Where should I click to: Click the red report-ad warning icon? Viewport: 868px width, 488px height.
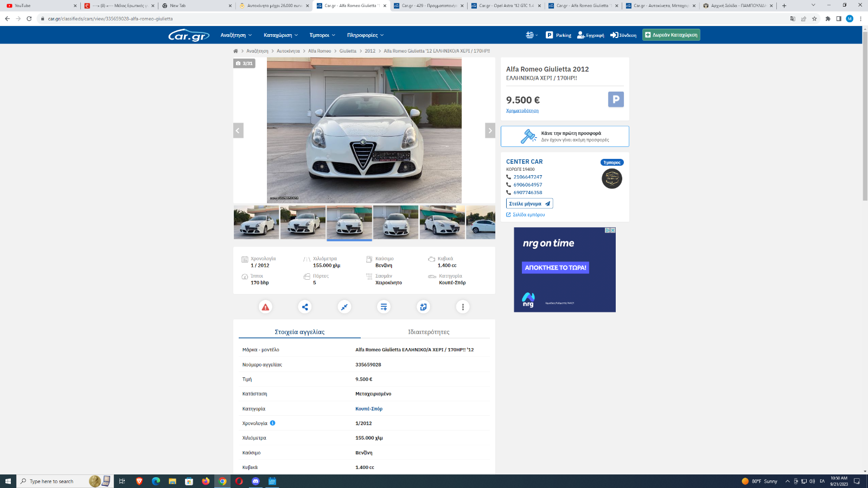(x=265, y=307)
